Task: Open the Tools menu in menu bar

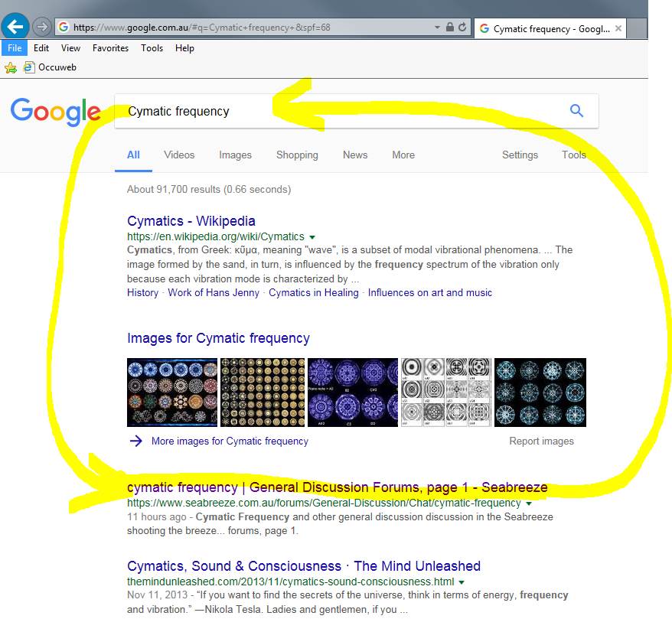Action: [152, 48]
